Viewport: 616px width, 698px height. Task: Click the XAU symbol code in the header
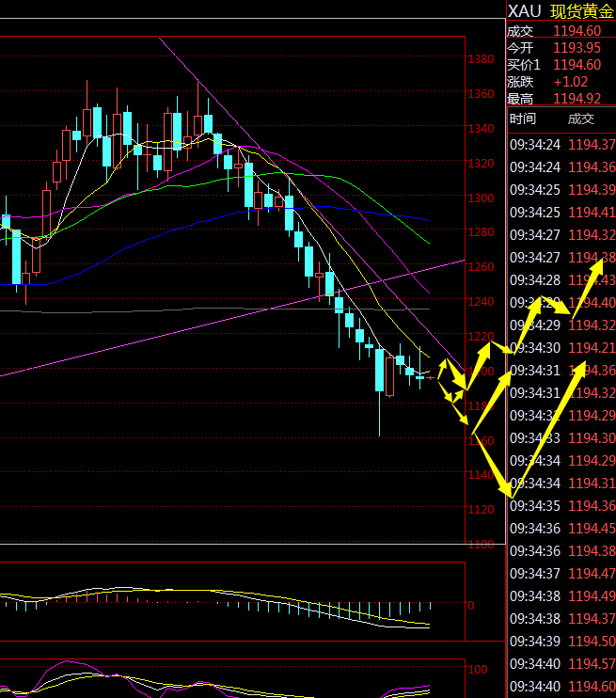tap(525, 11)
